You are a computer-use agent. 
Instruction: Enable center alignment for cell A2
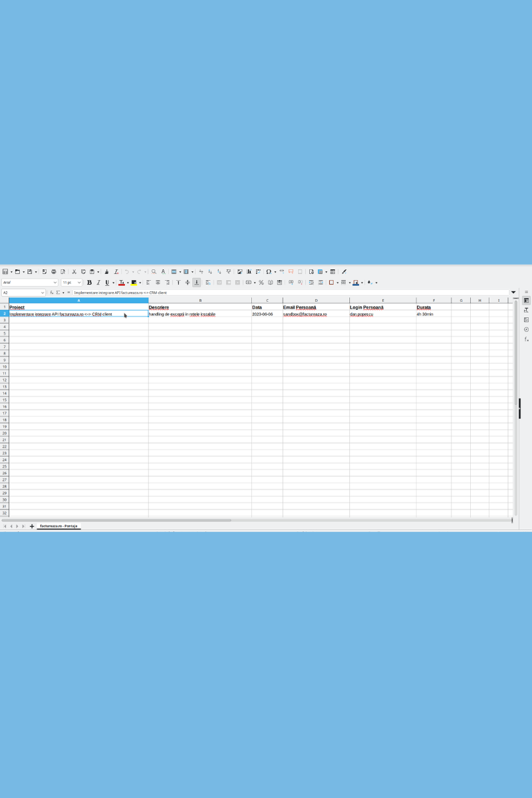pos(158,282)
